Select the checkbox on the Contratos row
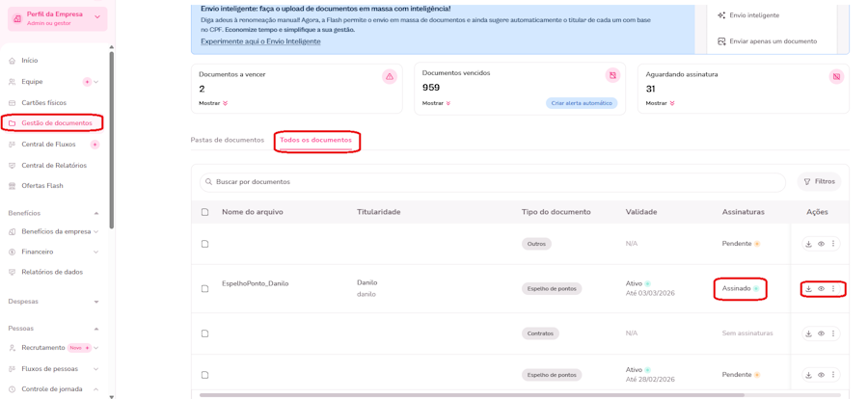Screen dimensions: 868x399 click(x=204, y=333)
